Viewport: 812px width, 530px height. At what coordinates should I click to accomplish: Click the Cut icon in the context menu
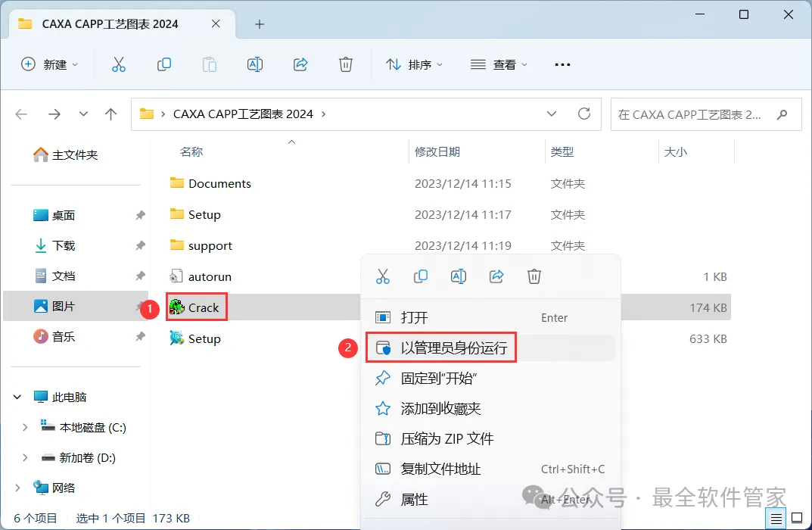pos(383,276)
